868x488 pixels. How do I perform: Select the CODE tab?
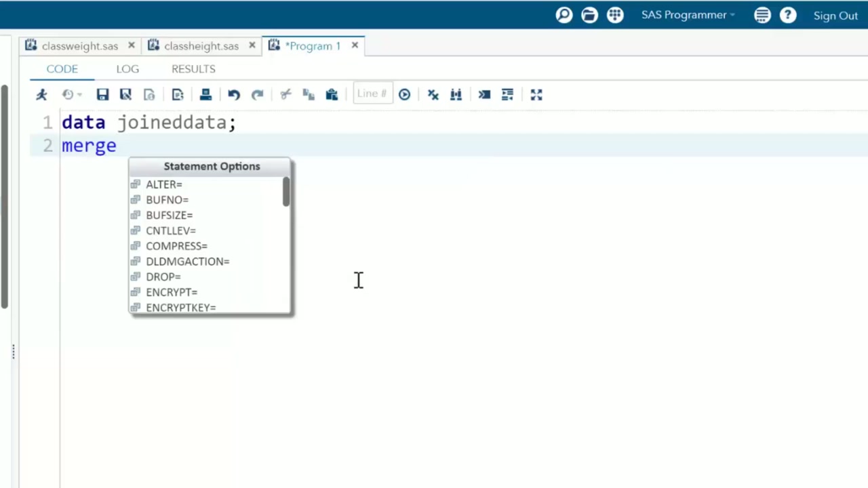coord(62,69)
